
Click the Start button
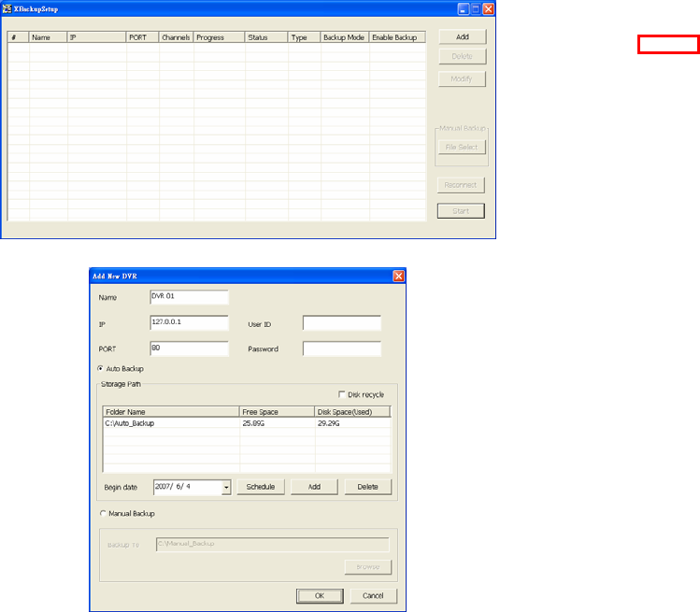click(461, 211)
